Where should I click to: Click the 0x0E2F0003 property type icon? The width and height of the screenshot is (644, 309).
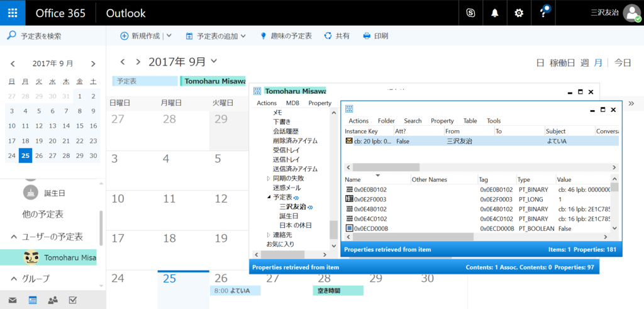(350, 199)
